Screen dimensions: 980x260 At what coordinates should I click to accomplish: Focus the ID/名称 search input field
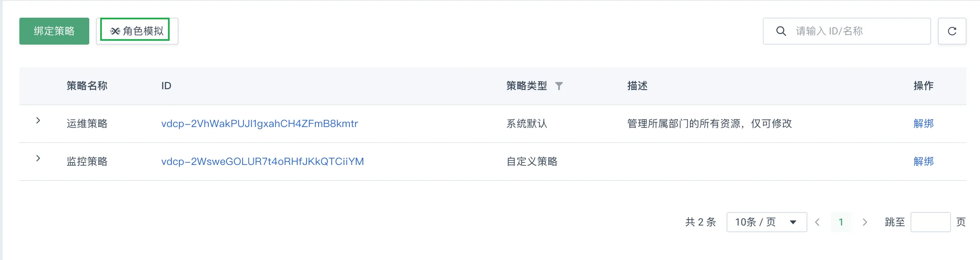(847, 31)
